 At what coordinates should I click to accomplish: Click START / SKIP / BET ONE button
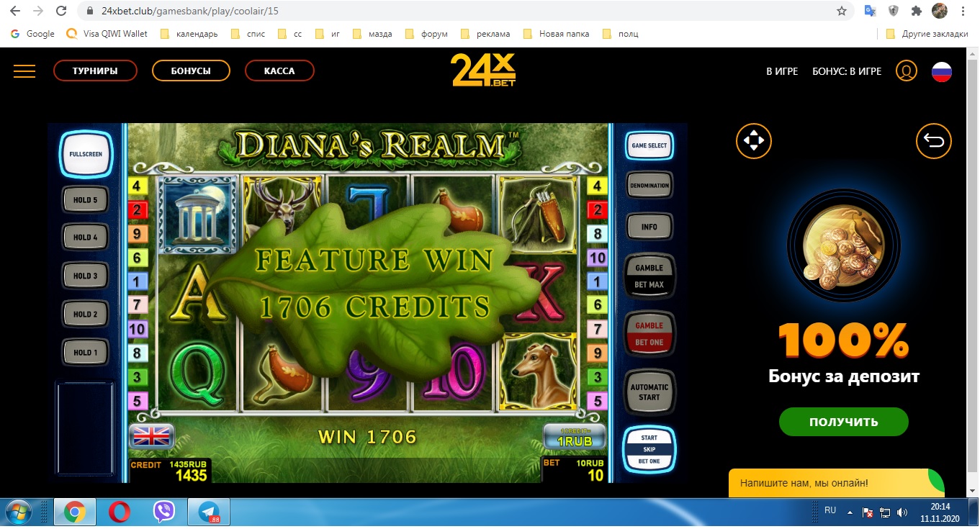(649, 449)
